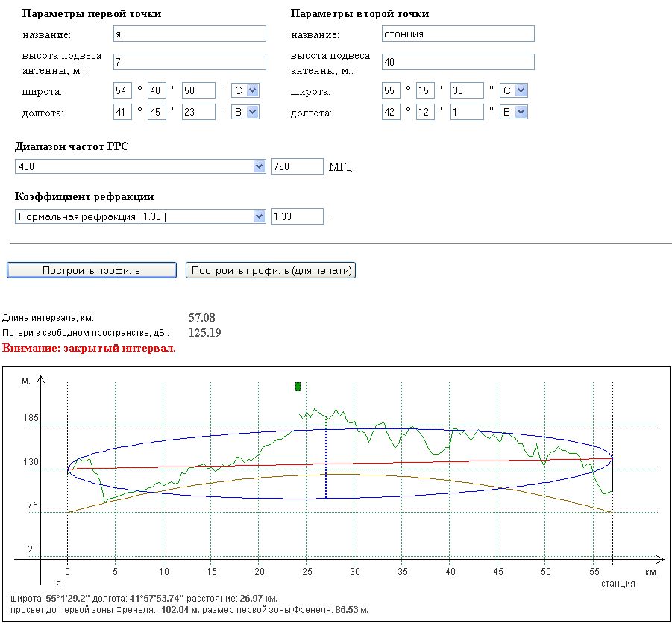Image resolution: width=672 pixels, height=624 pixels.
Task: Click the chart y-axis label 185
Action: (31, 418)
